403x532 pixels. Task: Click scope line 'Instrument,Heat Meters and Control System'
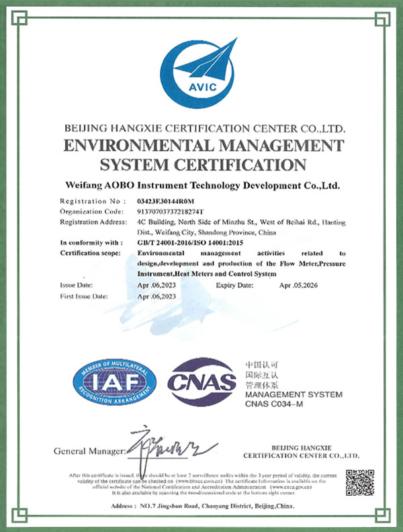click(207, 274)
